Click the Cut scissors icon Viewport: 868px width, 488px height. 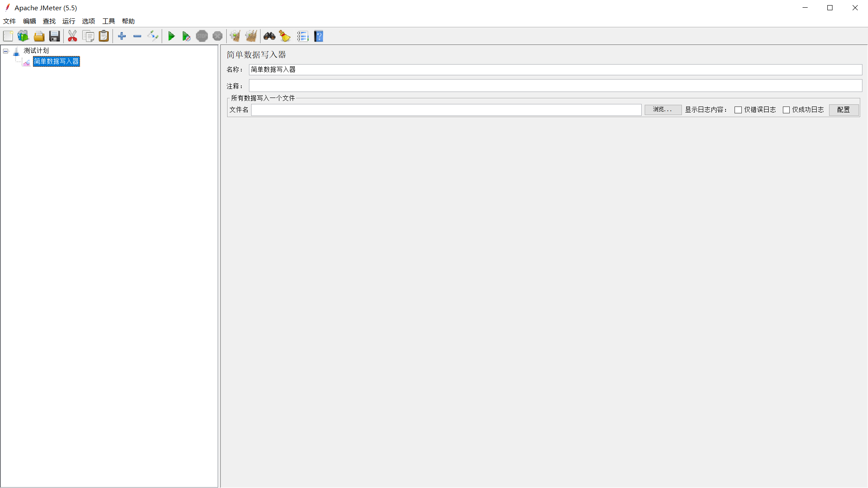click(72, 36)
